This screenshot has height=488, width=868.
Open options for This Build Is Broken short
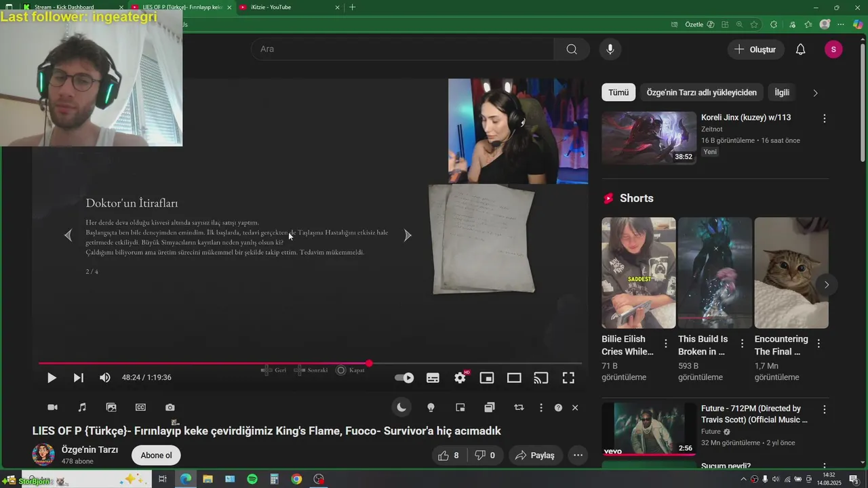(742, 344)
